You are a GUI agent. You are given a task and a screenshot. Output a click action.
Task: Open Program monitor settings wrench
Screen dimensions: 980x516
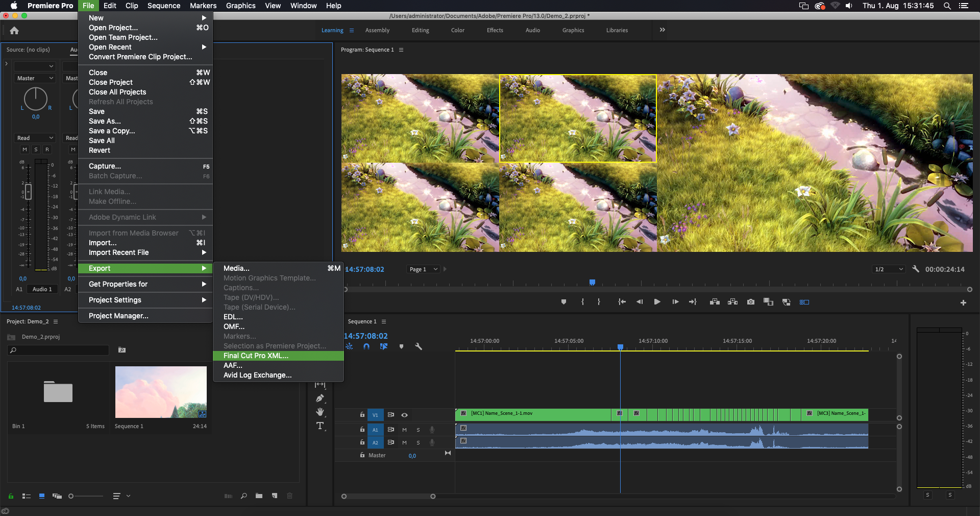916,269
